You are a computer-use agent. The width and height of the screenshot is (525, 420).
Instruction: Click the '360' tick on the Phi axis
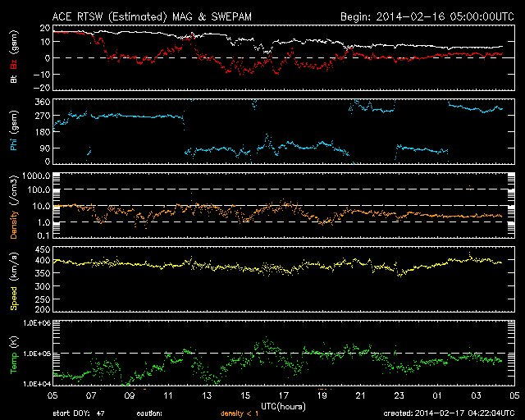coord(43,102)
